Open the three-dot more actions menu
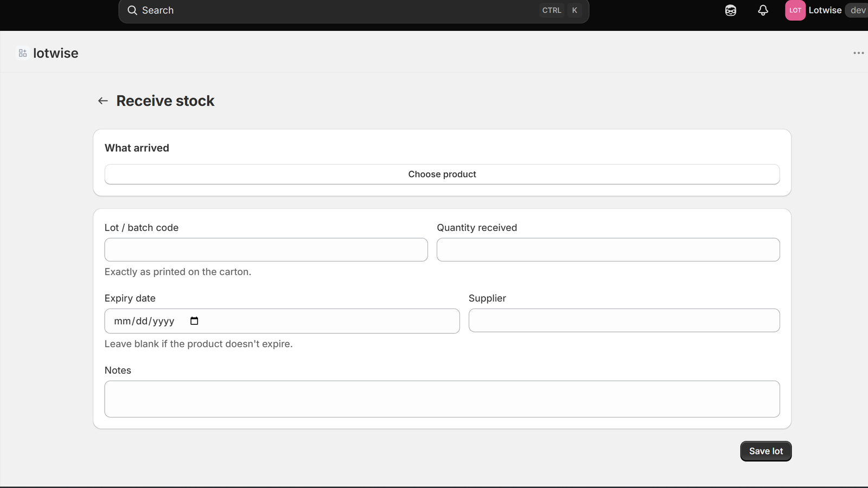This screenshot has height=488, width=868. [x=858, y=53]
